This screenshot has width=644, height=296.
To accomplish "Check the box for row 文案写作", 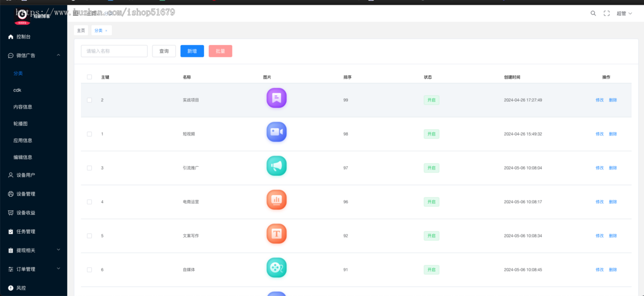I will 89,236.
